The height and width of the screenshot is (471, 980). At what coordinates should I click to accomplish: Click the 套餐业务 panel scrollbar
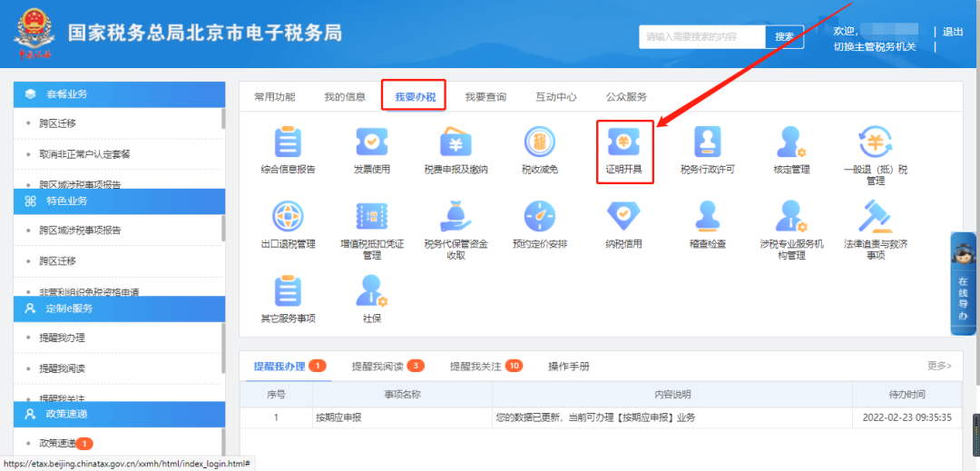223,118
